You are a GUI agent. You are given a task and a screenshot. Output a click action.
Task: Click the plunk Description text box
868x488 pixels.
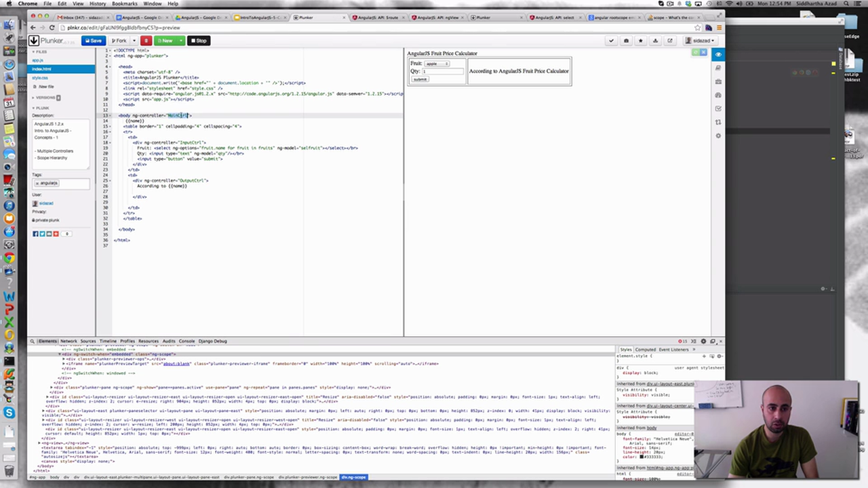coord(60,144)
